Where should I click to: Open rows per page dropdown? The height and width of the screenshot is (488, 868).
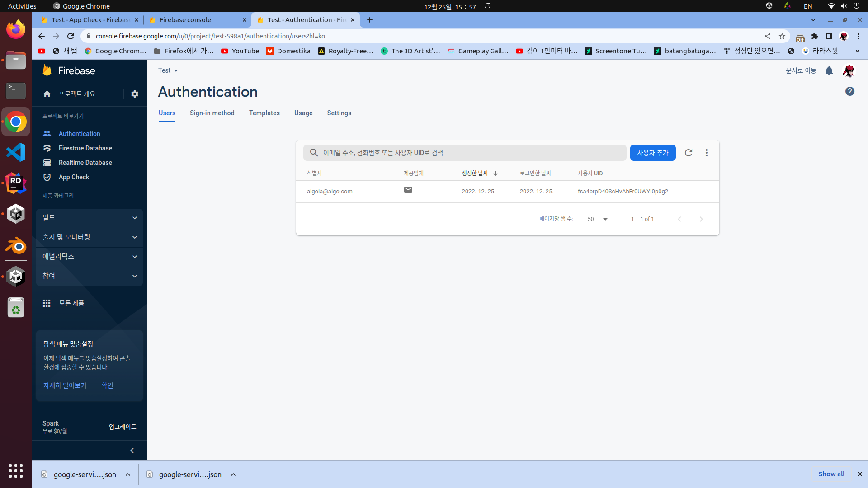(x=598, y=219)
